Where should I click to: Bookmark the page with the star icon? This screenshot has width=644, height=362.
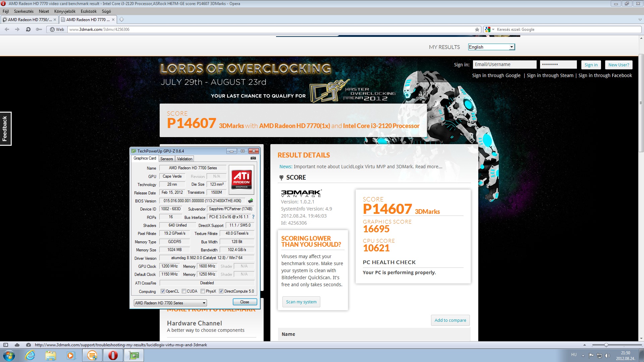(x=477, y=29)
